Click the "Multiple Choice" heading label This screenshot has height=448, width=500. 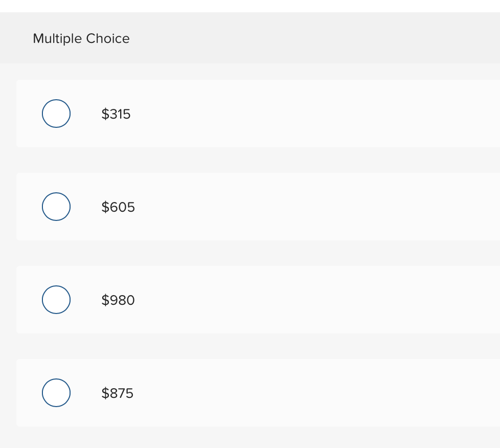(81, 39)
